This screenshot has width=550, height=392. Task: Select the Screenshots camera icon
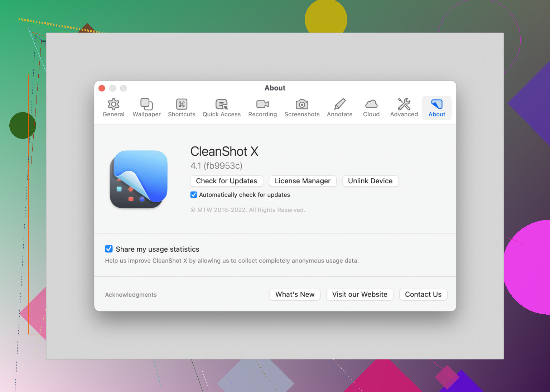click(302, 104)
